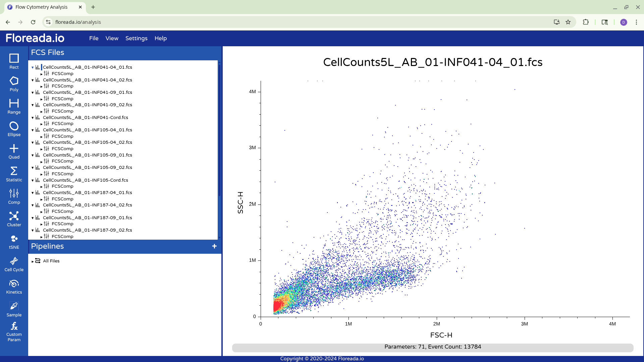Activate the Ellipse gate tool

pos(14,129)
